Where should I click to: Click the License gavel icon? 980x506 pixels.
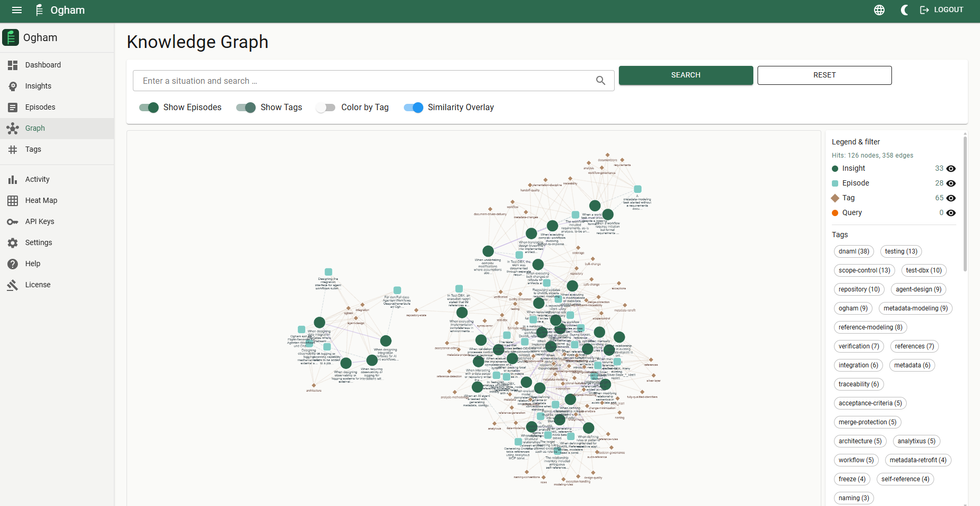pos(13,285)
